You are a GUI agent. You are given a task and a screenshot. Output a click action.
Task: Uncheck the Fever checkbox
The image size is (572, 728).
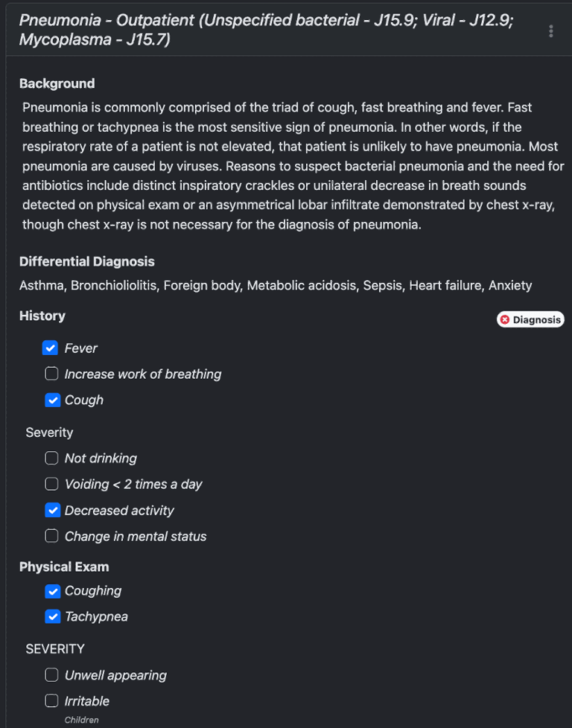point(51,348)
